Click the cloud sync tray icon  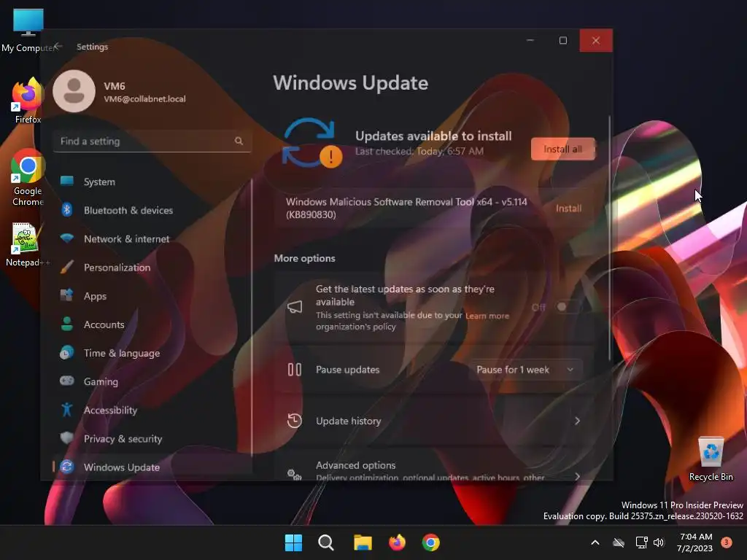[x=619, y=542]
